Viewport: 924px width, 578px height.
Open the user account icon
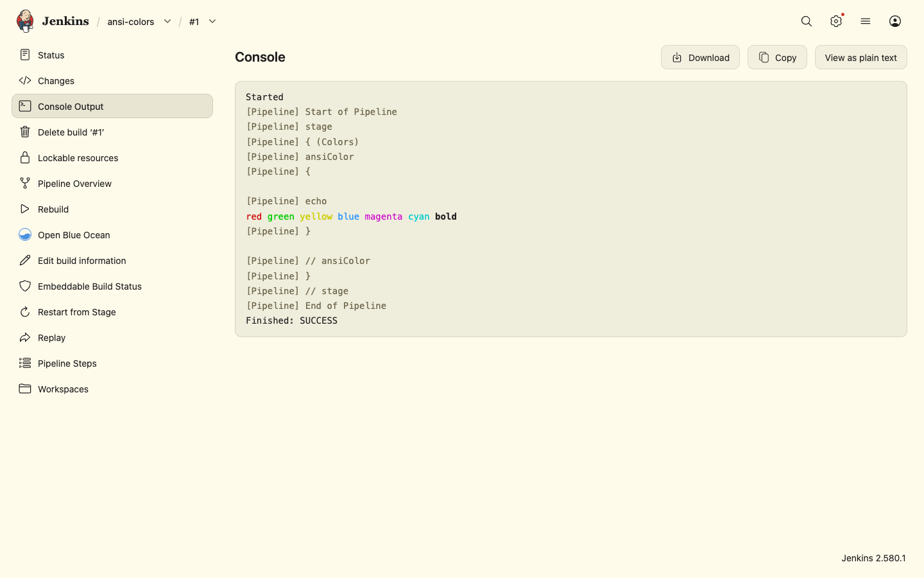coord(895,21)
